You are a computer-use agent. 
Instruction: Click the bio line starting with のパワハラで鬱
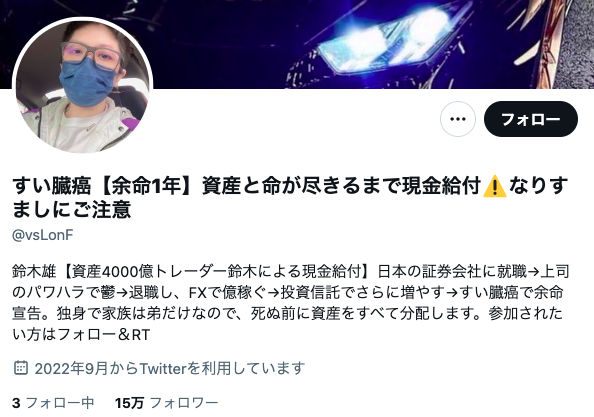(288, 292)
